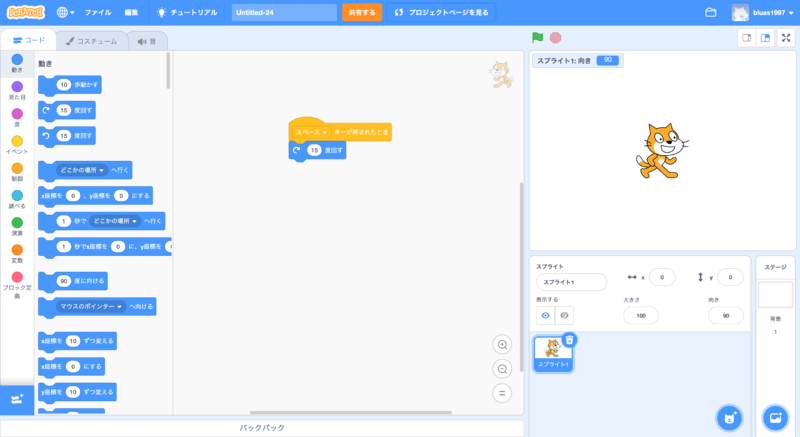The image size is (800, 437).
Task: Enter full screen stage mode
Action: click(x=785, y=38)
